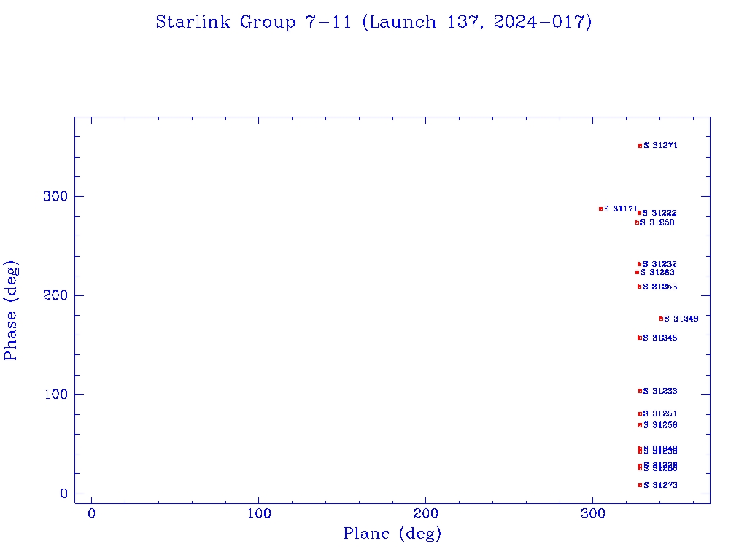747x560 pixels.
Task: Click the 100 tick label on Phase axis
Action: click(55, 394)
